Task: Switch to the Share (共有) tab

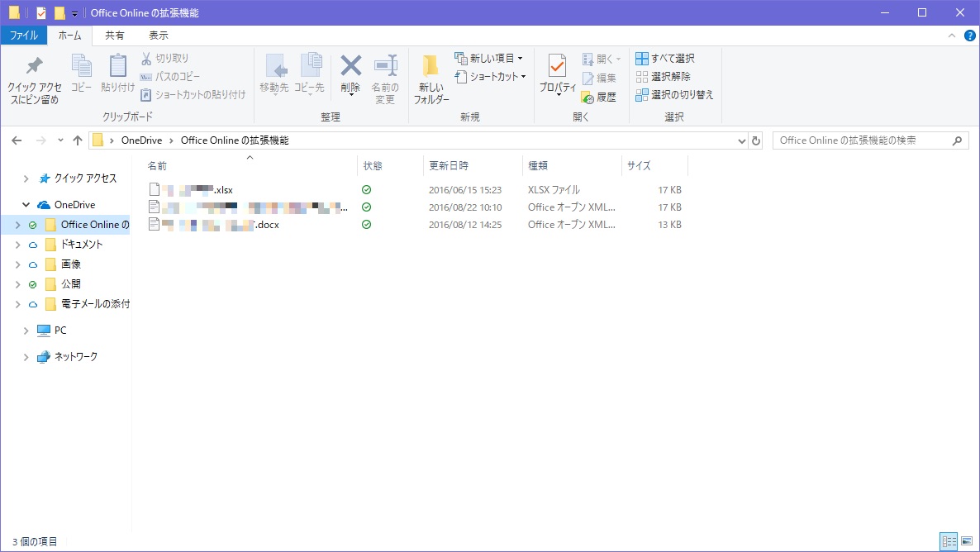Action: pos(114,36)
